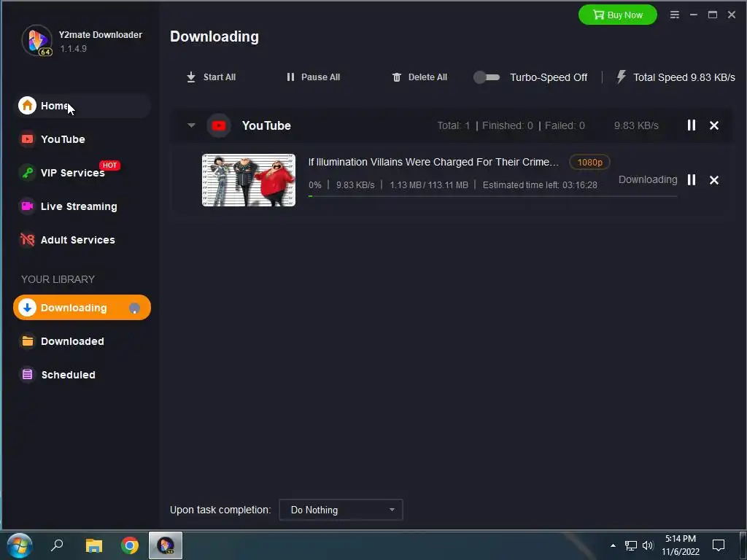Open the Upon task completion dropdown
The width and height of the screenshot is (747, 560).
point(341,510)
